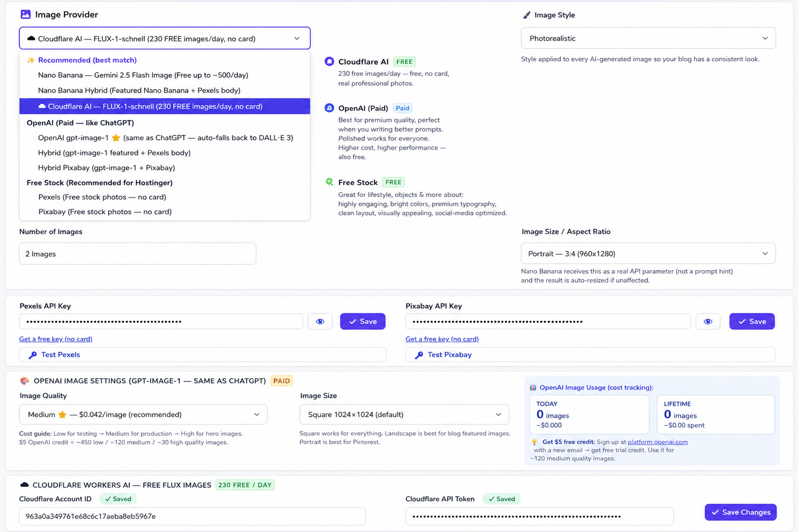Click the key icon beside Test Pixabay
798x532 pixels.
click(x=418, y=355)
